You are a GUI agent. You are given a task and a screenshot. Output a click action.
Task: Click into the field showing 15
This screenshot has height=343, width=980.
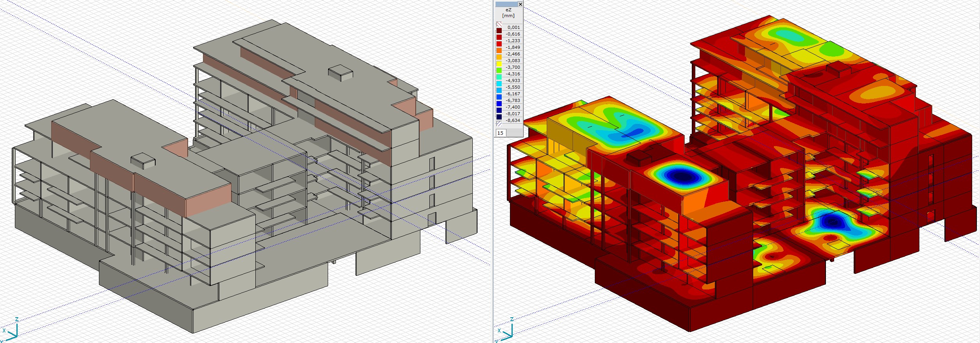(501, 133)
